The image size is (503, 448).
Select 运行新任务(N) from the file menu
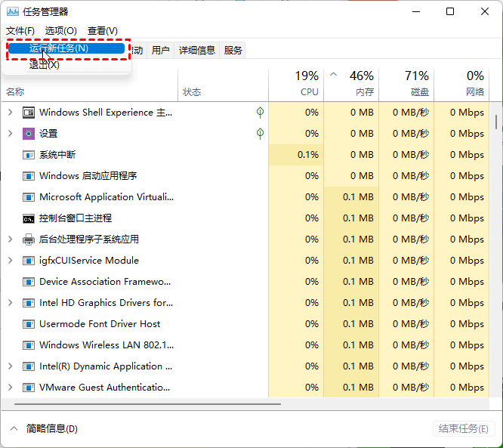pyautogui.click(x=66, y=48)
